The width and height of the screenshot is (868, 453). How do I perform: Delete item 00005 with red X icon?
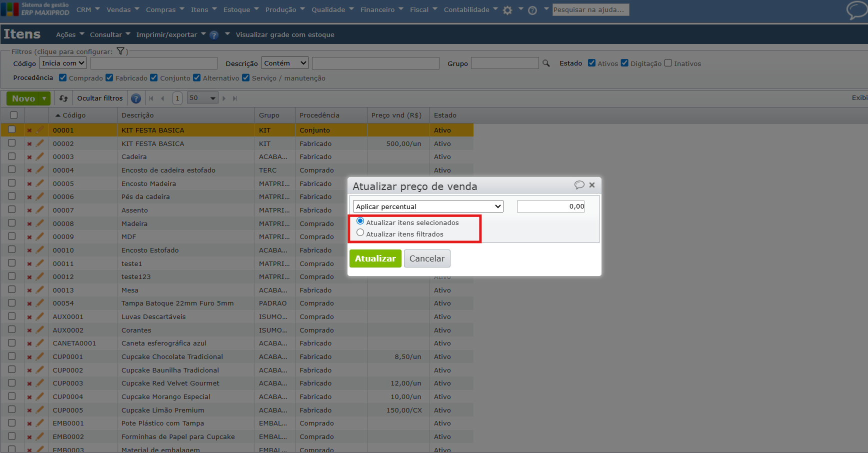coord(29,184)
